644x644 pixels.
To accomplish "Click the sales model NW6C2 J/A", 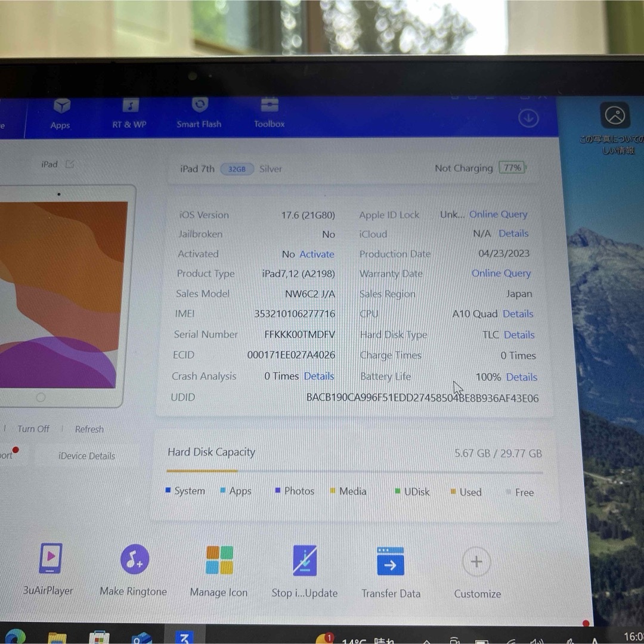I will coord(310,294).
